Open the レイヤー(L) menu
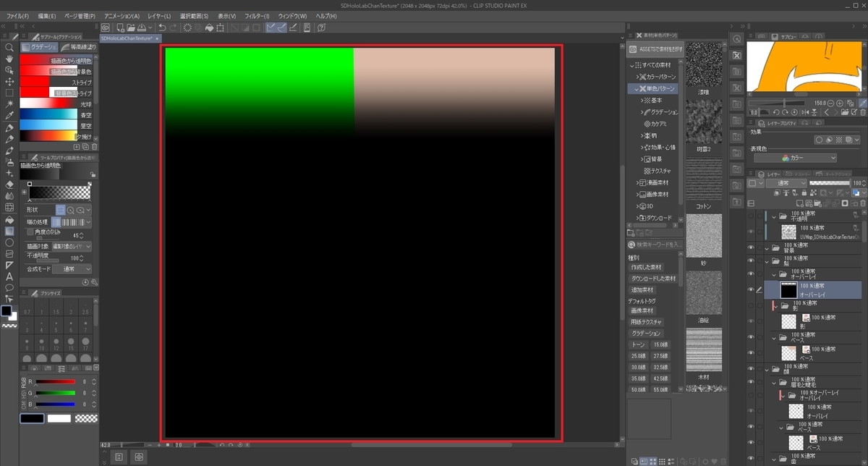Screen dimensions: 868x466 [159, 16]
